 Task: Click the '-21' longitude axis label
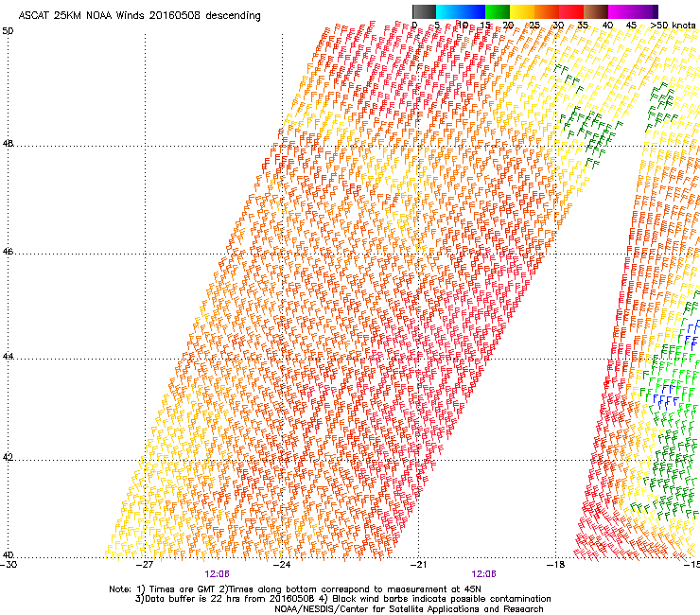(418, 565)
